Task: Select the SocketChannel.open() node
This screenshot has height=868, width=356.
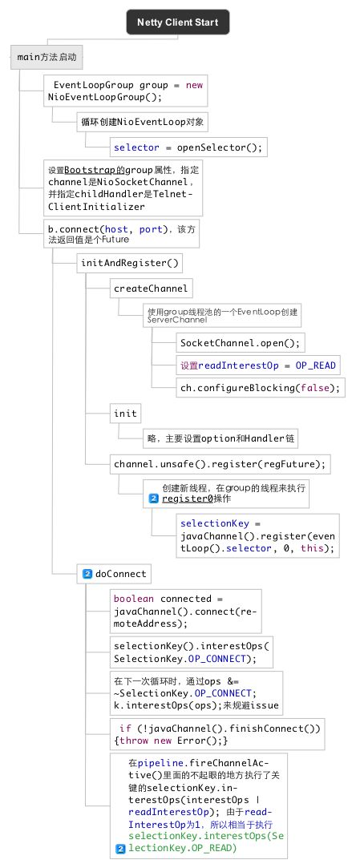Action: point(241,343)
